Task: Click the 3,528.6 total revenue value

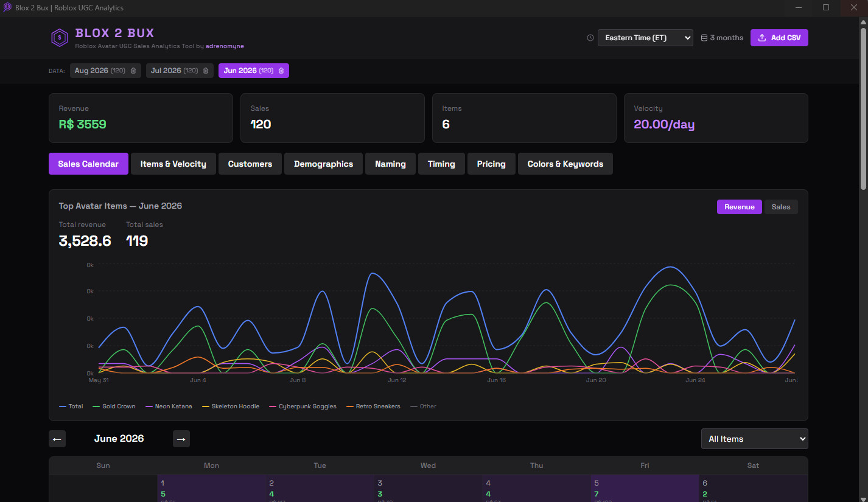Action: (85, 241)
